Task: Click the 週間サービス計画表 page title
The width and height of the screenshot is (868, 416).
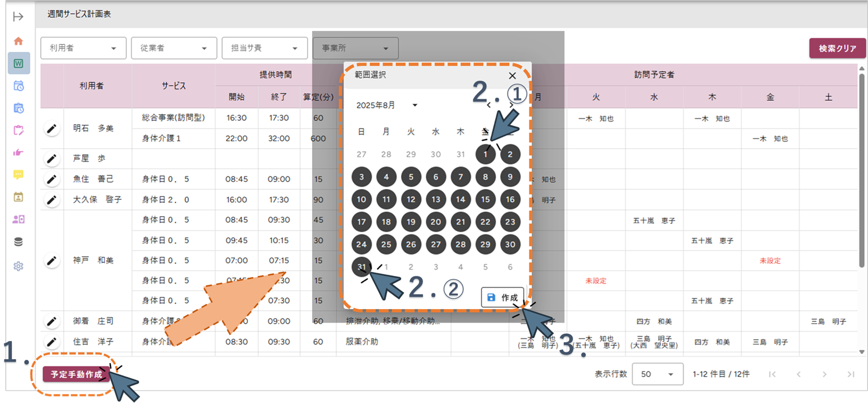Action: point(79,15)
